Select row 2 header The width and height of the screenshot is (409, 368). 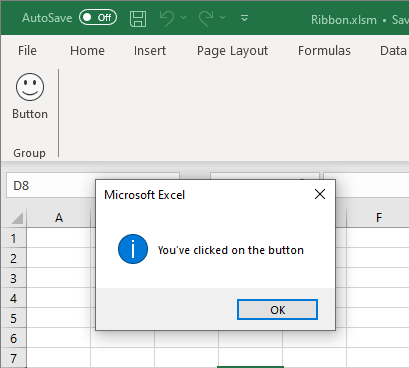click(x=13, y=258)
